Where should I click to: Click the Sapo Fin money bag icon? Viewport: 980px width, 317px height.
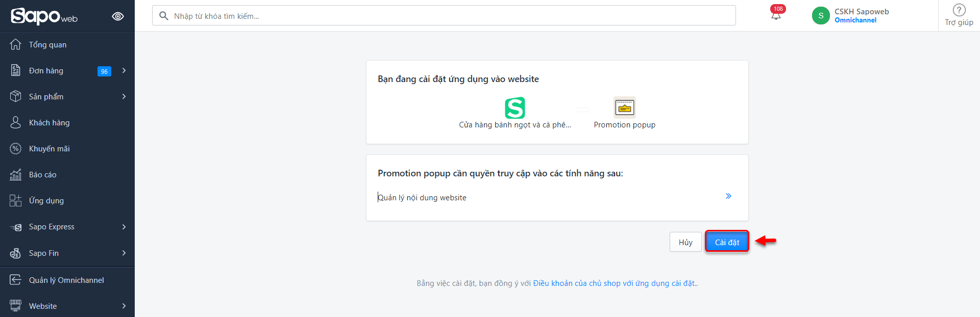point(16,253)
